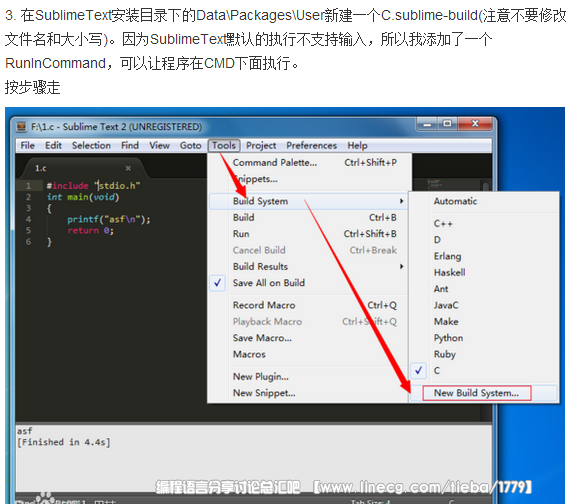This screenshot has height=504, width=582.
Task: Expand the Build Results submenu
Action: click(x=309, y=266)
